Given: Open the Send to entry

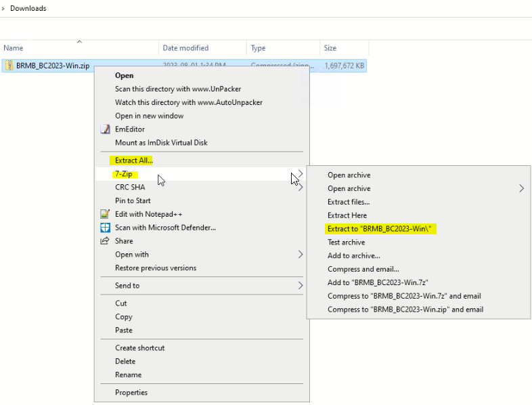Looking at the screenshot, I should 127,286.
